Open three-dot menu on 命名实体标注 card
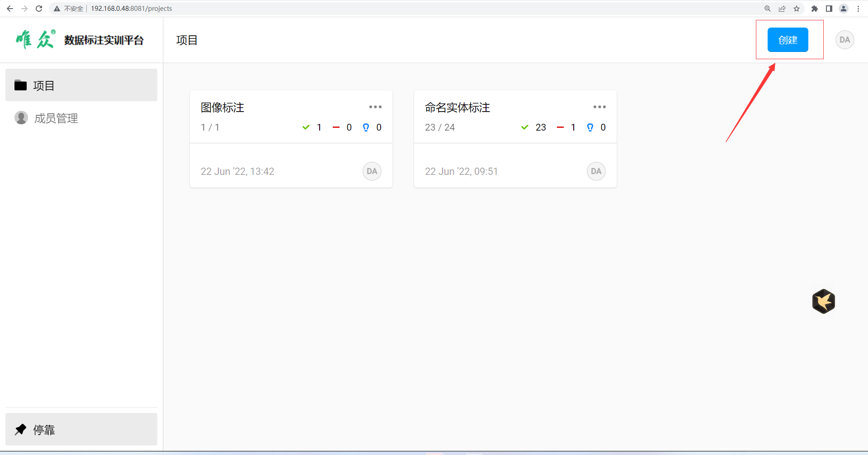 coord(599,107)
